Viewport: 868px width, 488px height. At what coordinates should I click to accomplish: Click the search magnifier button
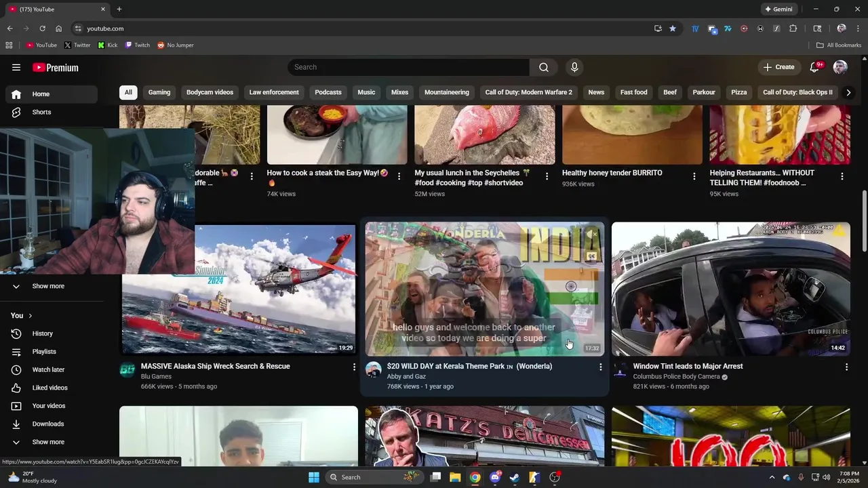544,67
